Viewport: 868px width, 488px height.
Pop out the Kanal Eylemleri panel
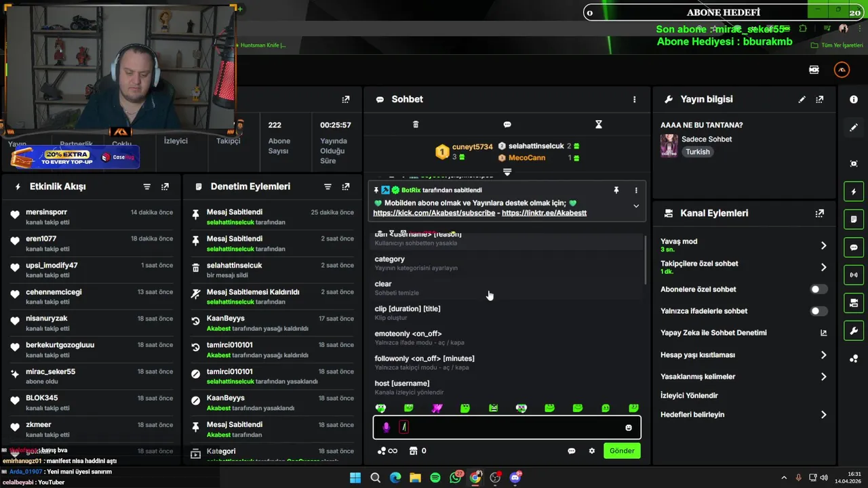coord(820,213)
